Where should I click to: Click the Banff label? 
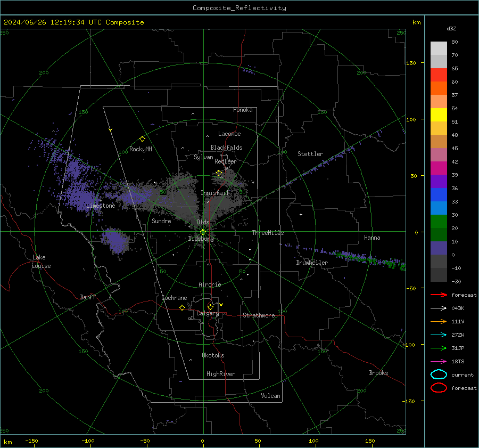88,297
